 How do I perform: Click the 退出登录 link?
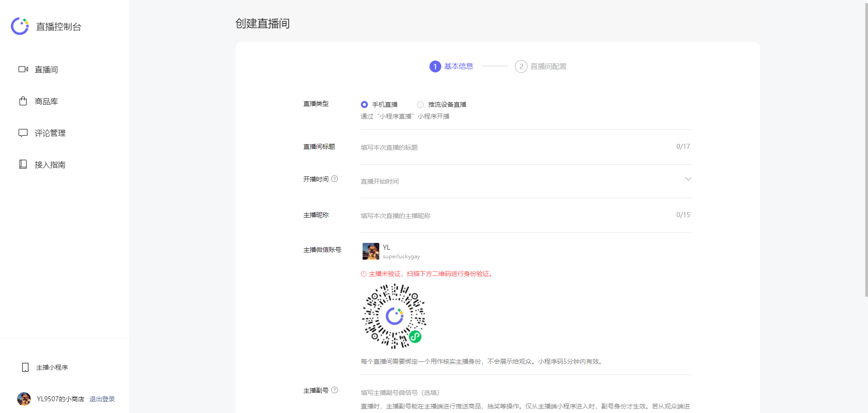point(102,399)
